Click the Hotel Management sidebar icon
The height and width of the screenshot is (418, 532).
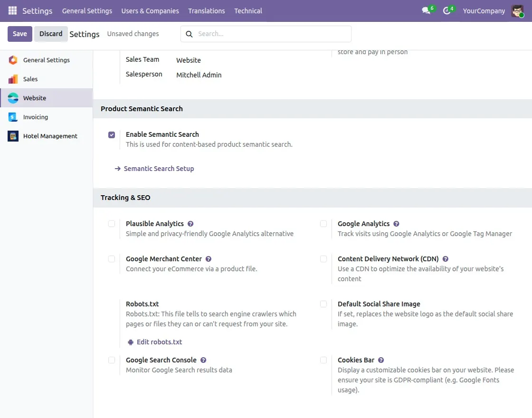click(x=13, y=136)
